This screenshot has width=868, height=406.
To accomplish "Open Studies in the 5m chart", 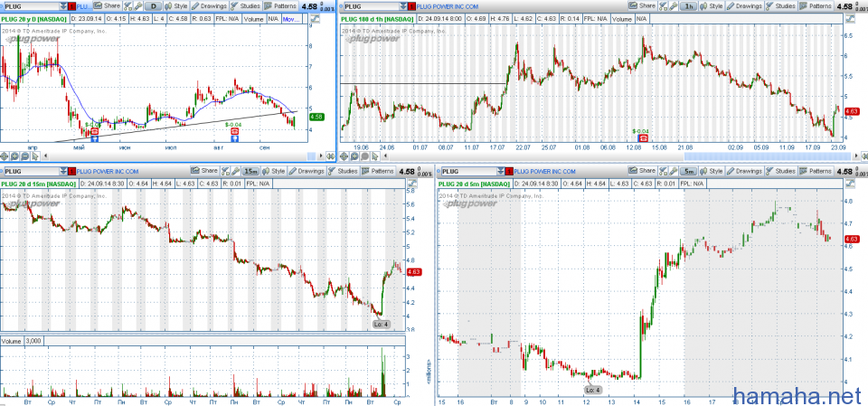I will tap(781, 171).
